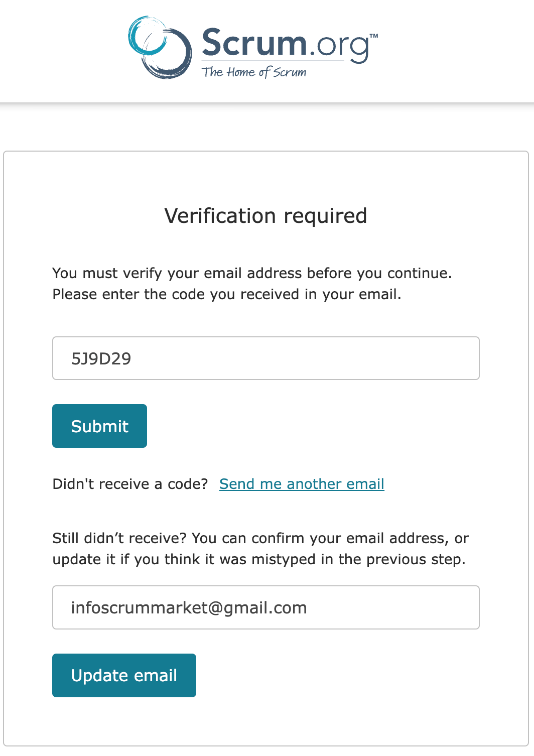Click the "Verification required" heading
The width and height of the screenshot is (534, 756).
[x=265, y=216]
